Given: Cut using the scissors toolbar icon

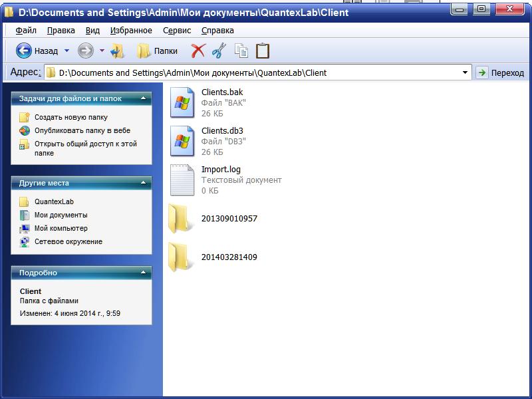Looking at the screenshot, I should (219, 51).
